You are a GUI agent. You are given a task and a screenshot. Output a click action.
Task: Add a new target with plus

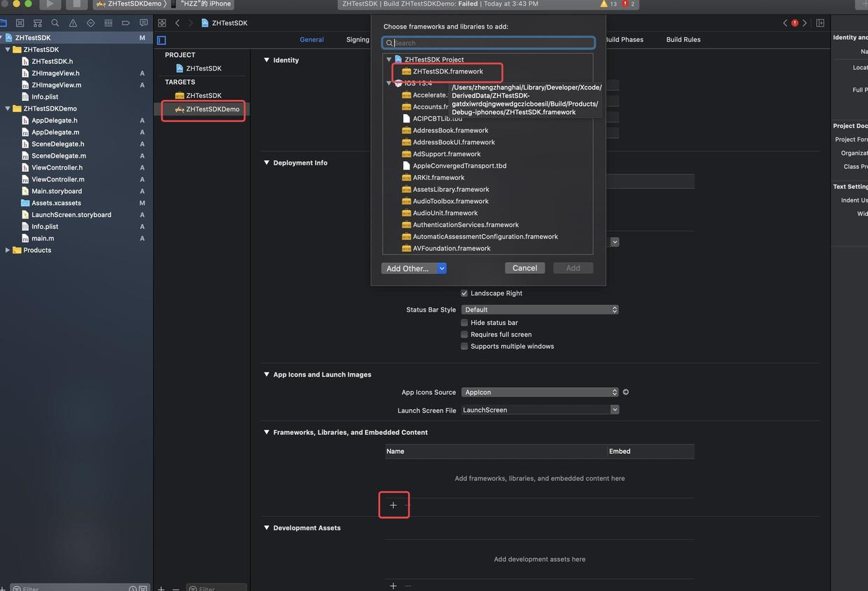point(161,588)
